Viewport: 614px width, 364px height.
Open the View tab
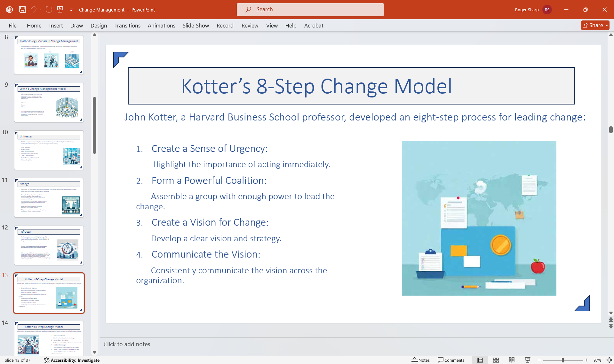(x=272, y=26)
